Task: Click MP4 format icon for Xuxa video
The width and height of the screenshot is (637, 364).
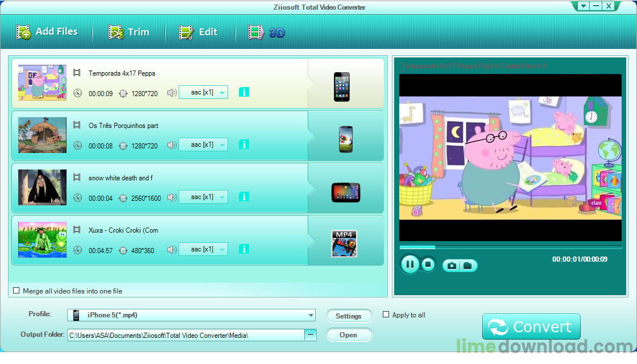Action: [x=344, y=244]
